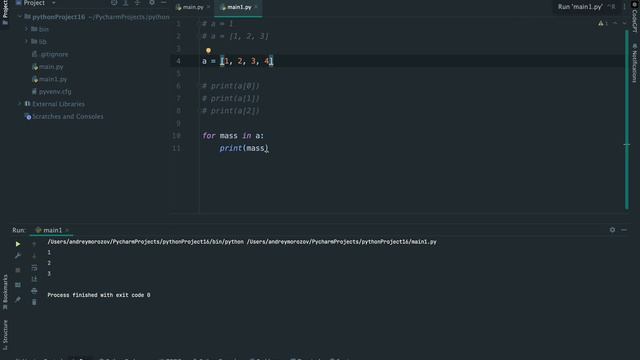The width and height of the screenshot is (640, 360).
Task: Click the warning inspection indicator
Action: [x=603, y=24]
